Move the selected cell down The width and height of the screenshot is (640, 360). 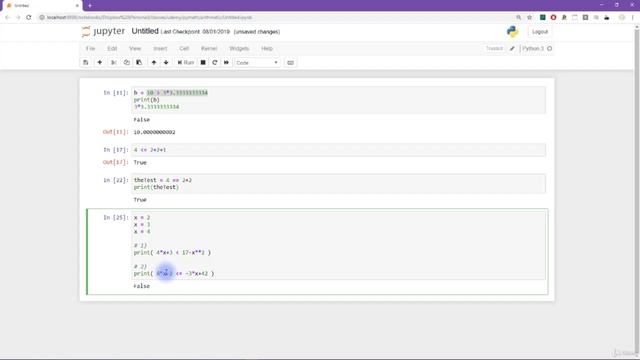click(166, 62)
